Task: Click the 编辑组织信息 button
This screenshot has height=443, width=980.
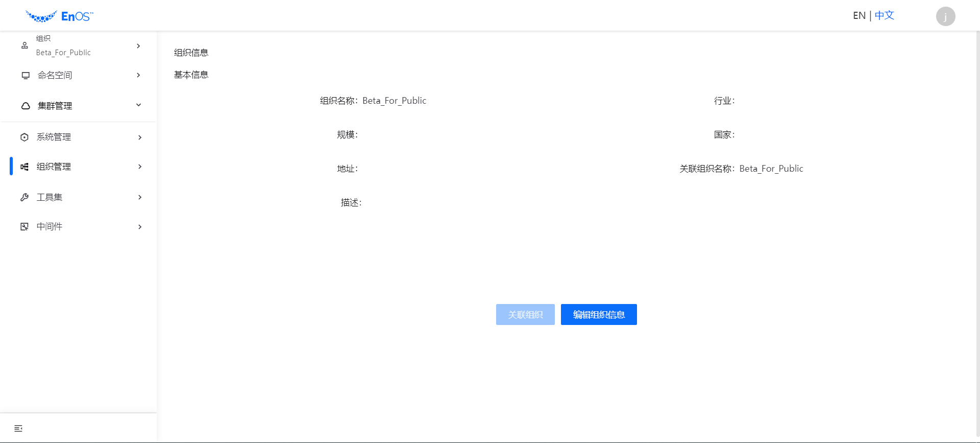Action: (599, 315)
